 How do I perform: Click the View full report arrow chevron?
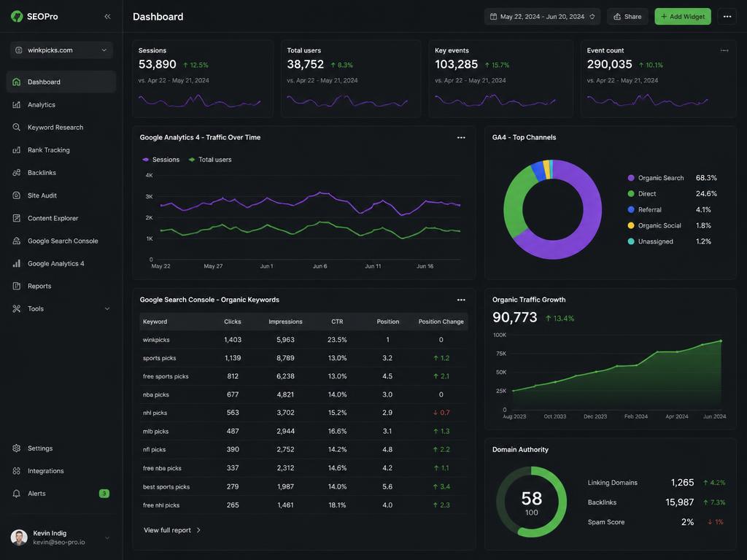pyautogui.click(x=198, y=530)
